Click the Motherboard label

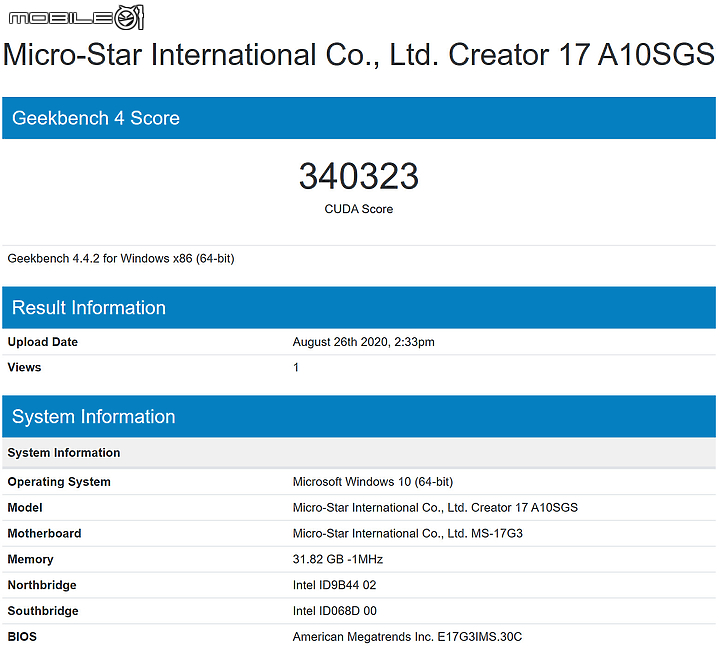[x=44, y=533]
